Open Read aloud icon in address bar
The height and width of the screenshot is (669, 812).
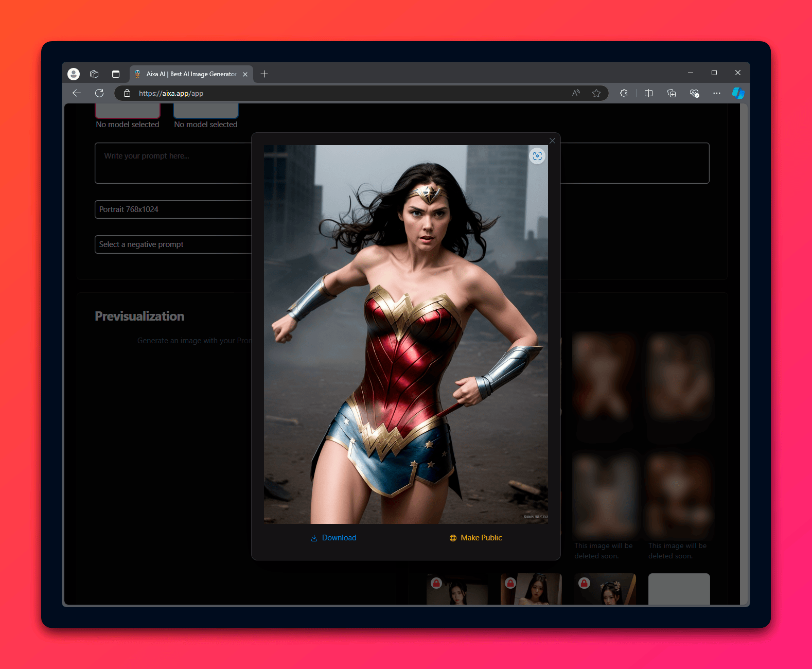[x=576, y=93]
